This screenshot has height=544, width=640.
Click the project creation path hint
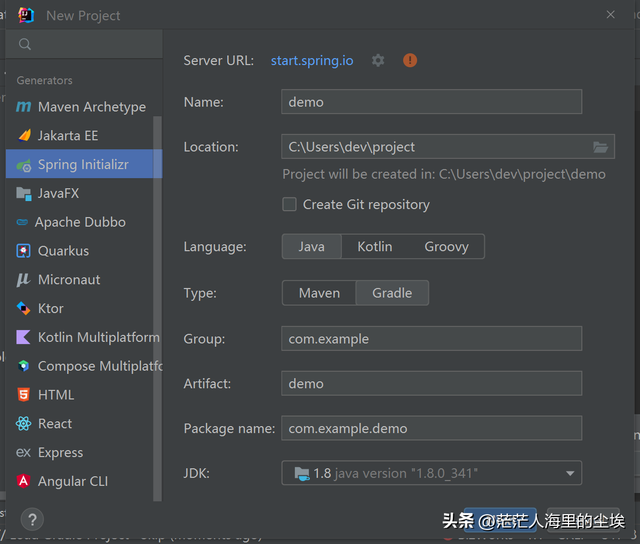(444, 174)
